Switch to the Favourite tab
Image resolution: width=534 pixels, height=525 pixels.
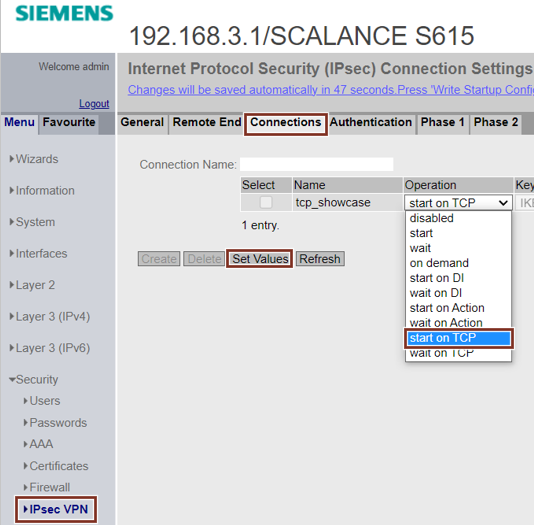[x=69, y=122]
